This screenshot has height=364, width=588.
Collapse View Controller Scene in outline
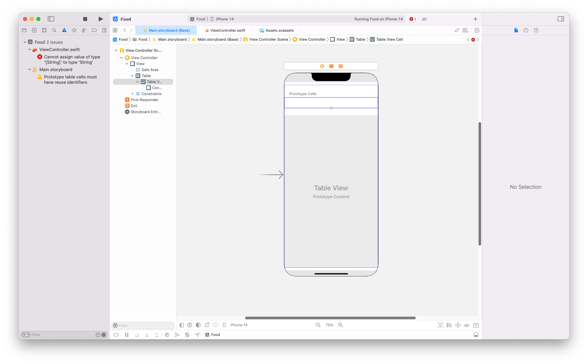[116, 50]
